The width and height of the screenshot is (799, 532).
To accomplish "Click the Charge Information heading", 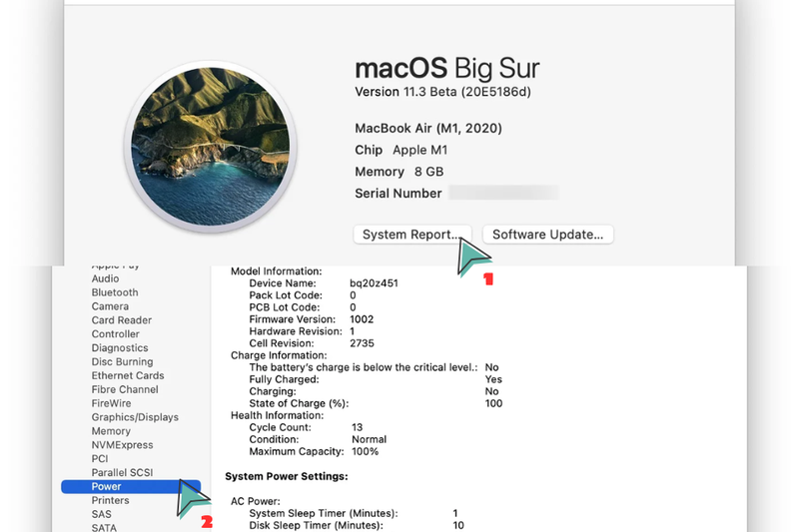I will [x=279, y=355].
